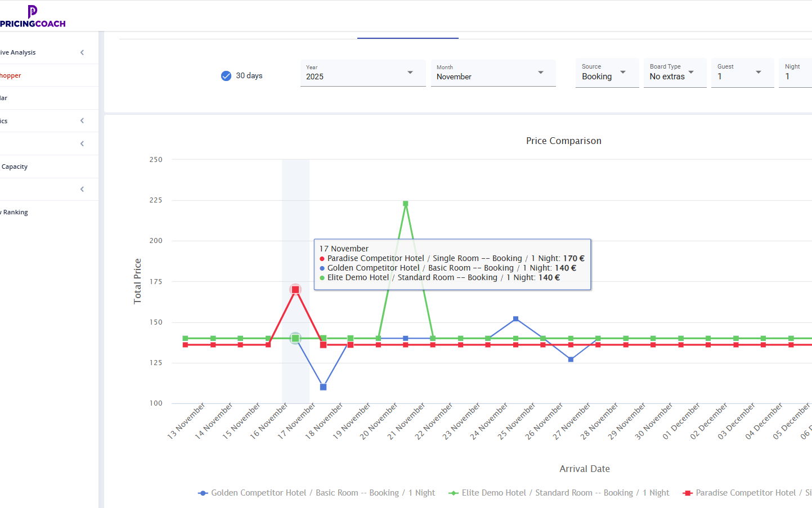
Task: Change the Source dropdown from Booking
Action: point(607,73)
